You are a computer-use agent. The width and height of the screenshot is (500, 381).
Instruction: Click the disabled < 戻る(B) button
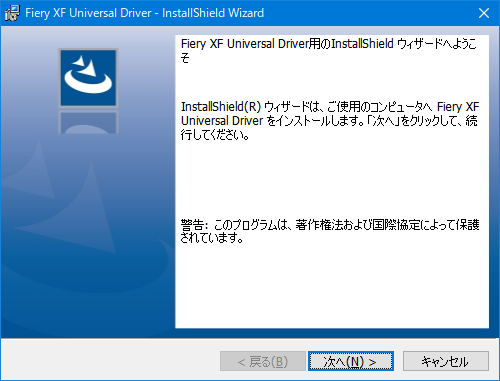click(263, 361)
